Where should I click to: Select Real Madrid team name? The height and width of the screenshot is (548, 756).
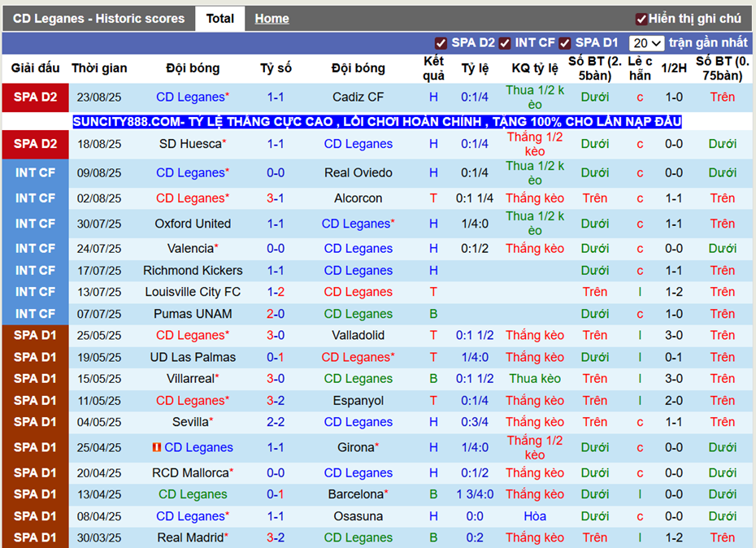point(190,538)
